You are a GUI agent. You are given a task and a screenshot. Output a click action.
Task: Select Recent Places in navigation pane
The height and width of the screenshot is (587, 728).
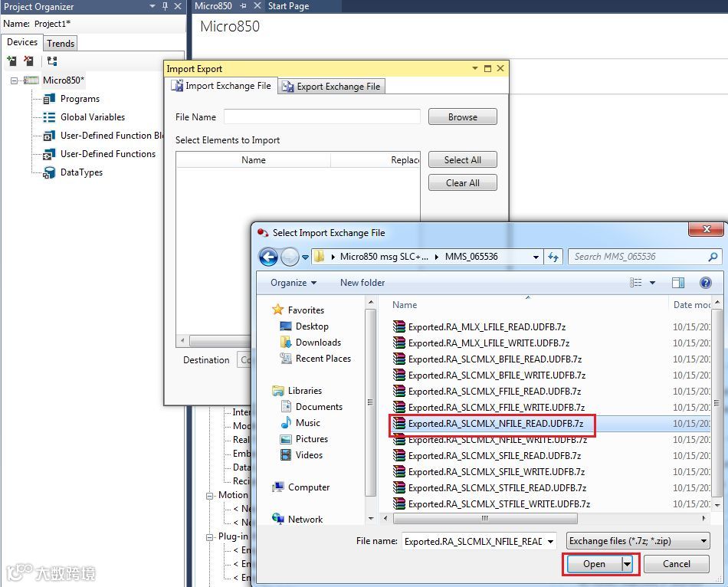click(x=323, y=359)
